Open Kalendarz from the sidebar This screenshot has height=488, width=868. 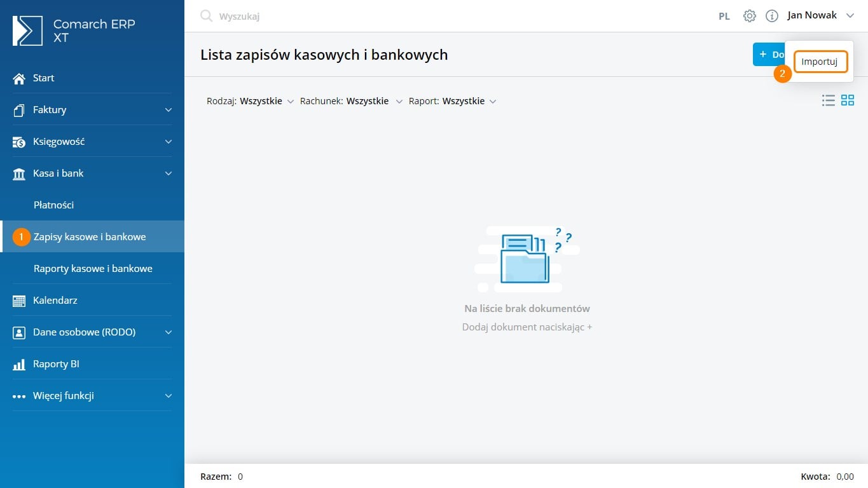[x=55, y=300]
